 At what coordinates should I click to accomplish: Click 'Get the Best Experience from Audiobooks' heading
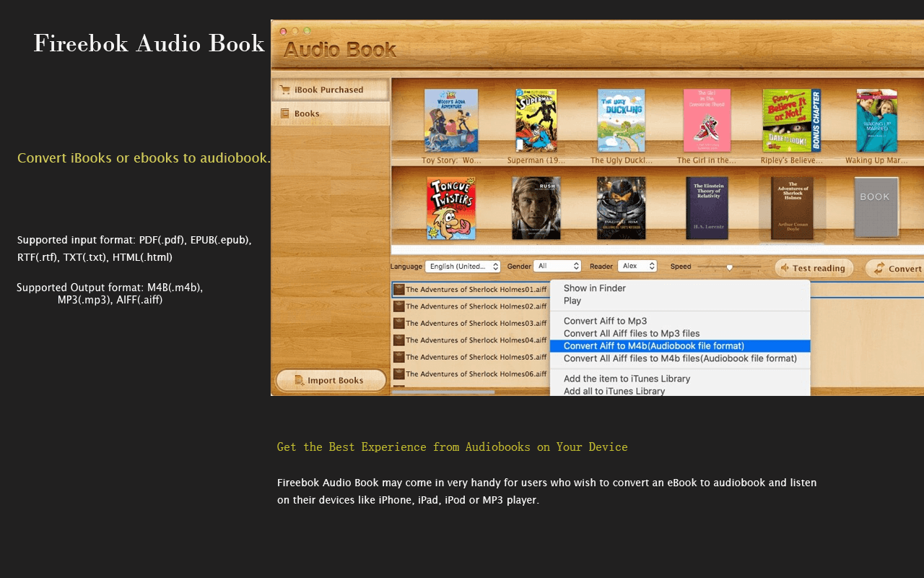[x=452, y=447]
